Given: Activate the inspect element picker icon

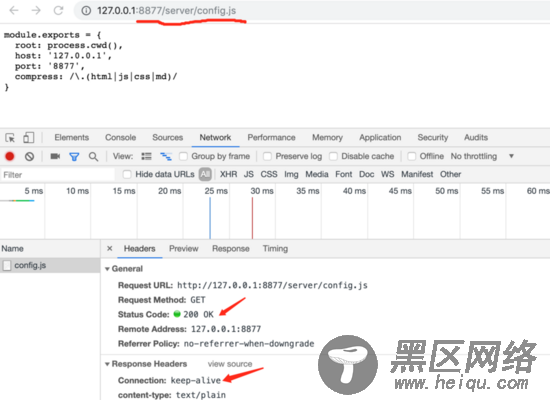Looking at the screenshot, I should point(10,138).
